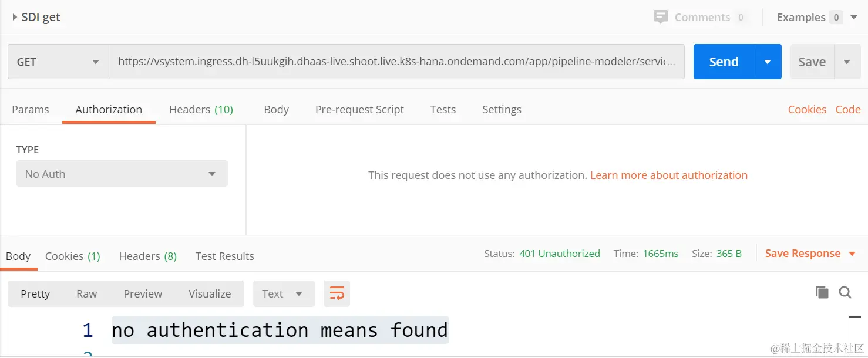Image resolution: width=868 pixels, height=358 pixels.
Task: Select the response Body tab
Action: (18, 256)
